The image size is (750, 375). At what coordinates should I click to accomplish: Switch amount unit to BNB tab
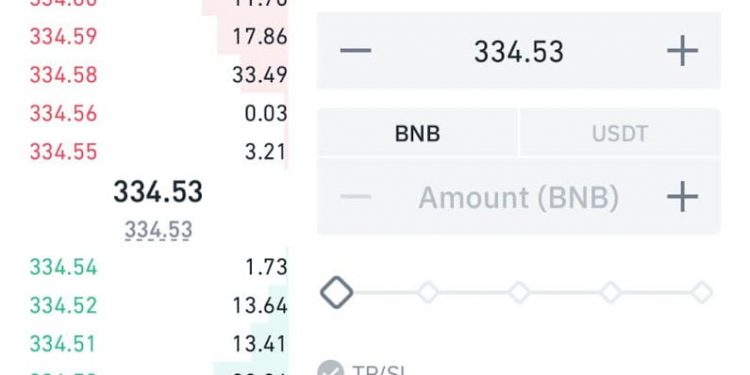(417, 133)
